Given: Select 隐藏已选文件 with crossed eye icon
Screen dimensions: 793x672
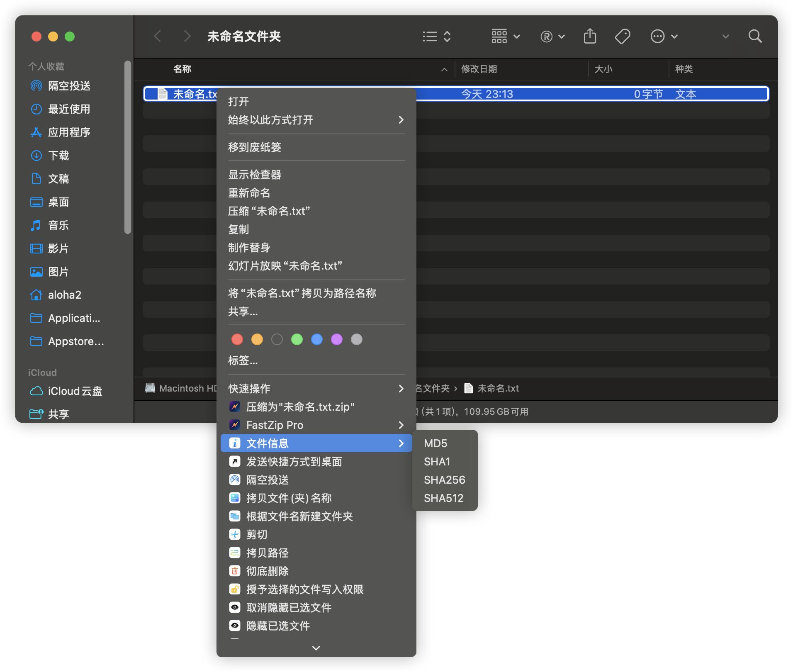Looking at the screenshot, I should [x=278, y=626].
